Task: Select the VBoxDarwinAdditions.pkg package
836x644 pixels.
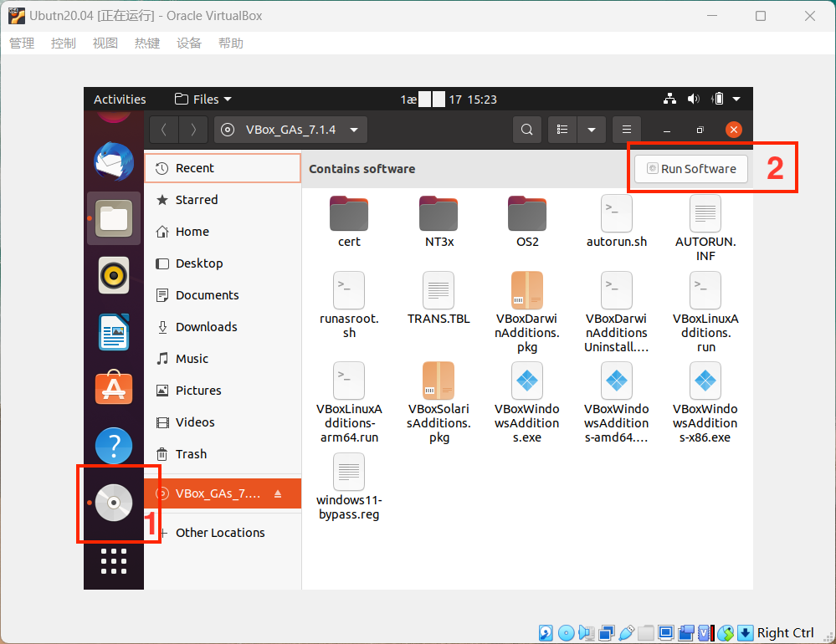Action: tap(527, 313)
